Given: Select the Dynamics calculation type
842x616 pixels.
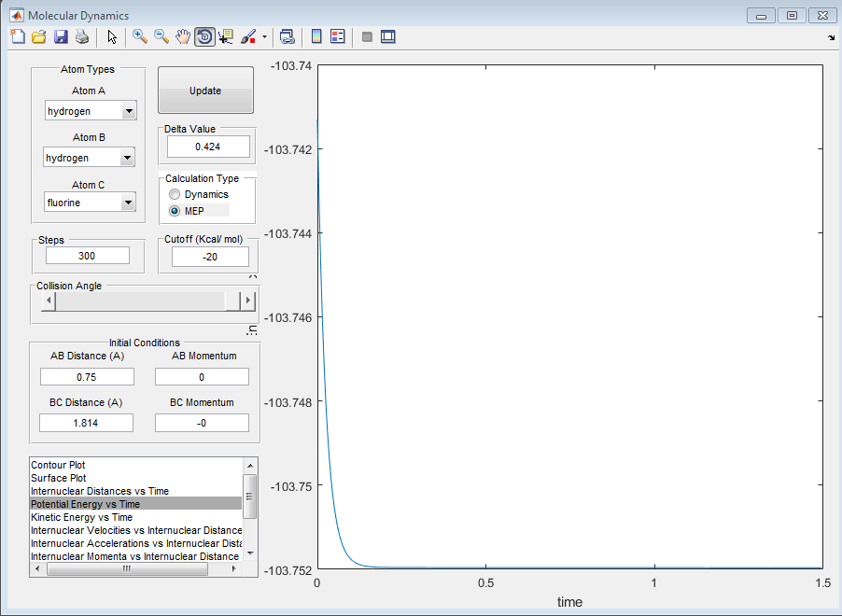Looking at the screenshot, I should (175, 194).
